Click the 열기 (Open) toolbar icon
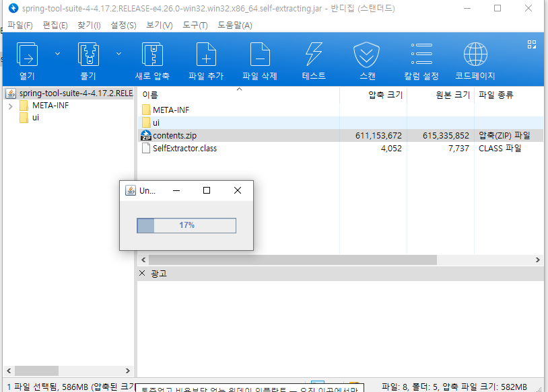Screen dimensions: 548x392 pyautogui.click(x=27, y=54)
